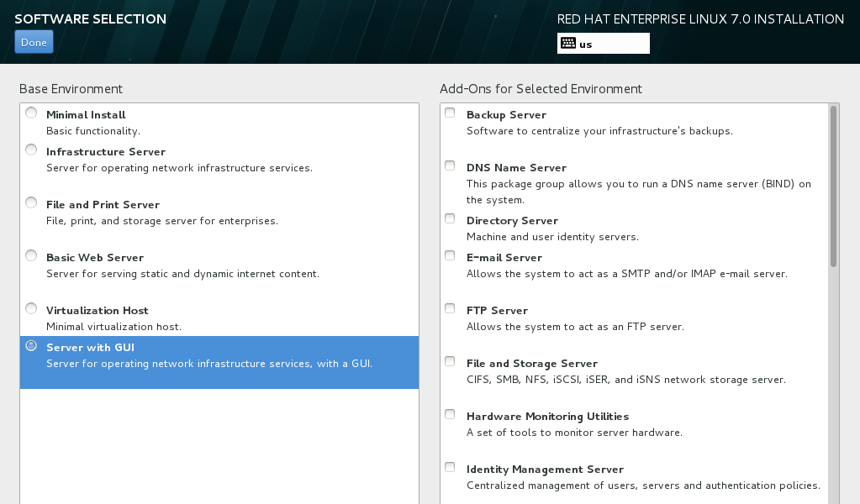Click 'Machine and user identity servers.' description
This screenshot has height=504, width=860.
(x=553, y=237)
